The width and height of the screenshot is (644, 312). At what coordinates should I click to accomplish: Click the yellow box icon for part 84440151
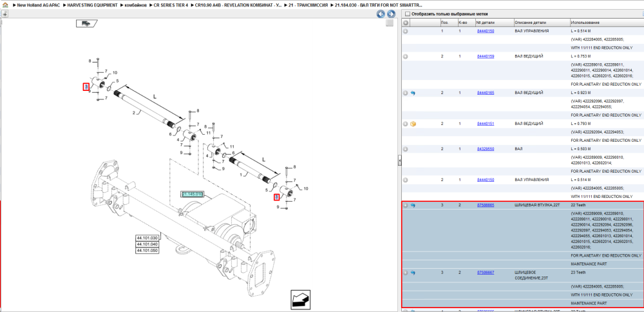point(413,124)
